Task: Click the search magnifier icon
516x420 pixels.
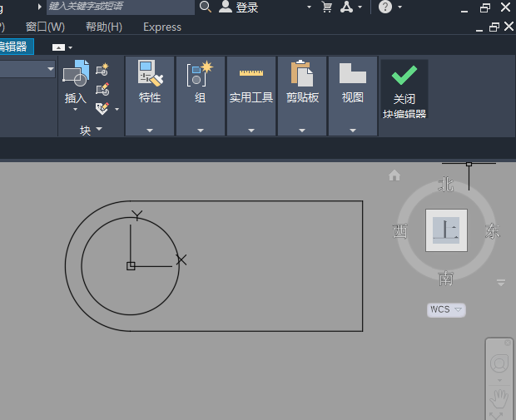Action: pos(206,7)
